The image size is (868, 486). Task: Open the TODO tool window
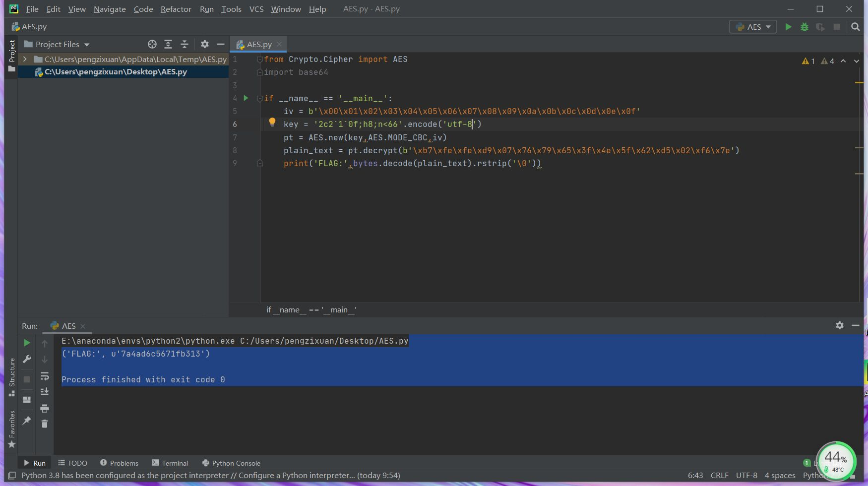pyautogui.click(x=72, y=463)
